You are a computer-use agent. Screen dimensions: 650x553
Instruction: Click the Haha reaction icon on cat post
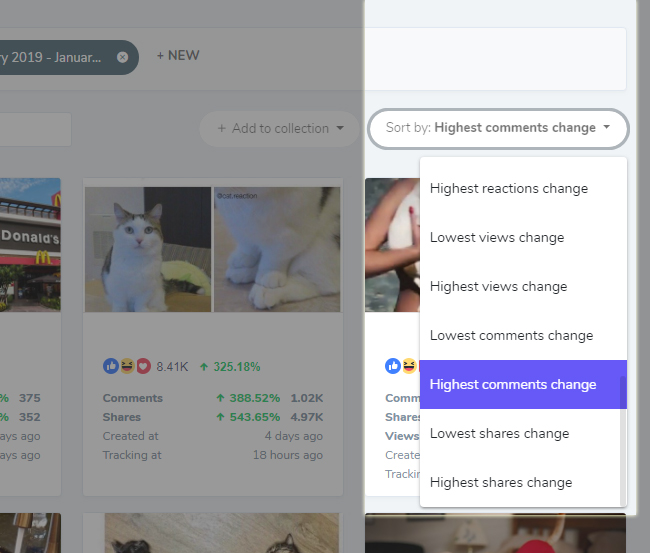127,366
